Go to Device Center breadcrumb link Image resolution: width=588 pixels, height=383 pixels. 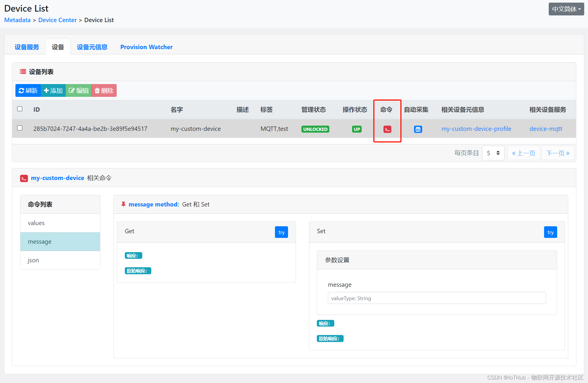[x=58, y=20]
